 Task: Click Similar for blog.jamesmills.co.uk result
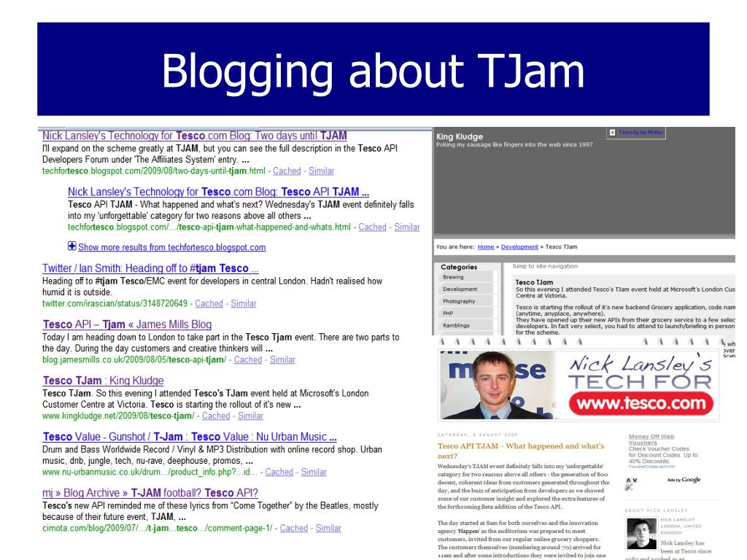click(x=282, y=359)
